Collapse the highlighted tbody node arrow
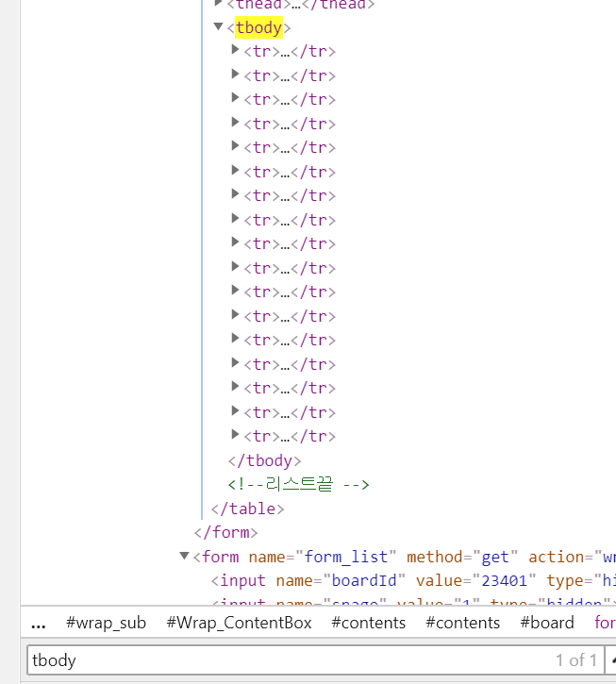The width and height of the screenshot is (616, 684). tap(219, 27)
